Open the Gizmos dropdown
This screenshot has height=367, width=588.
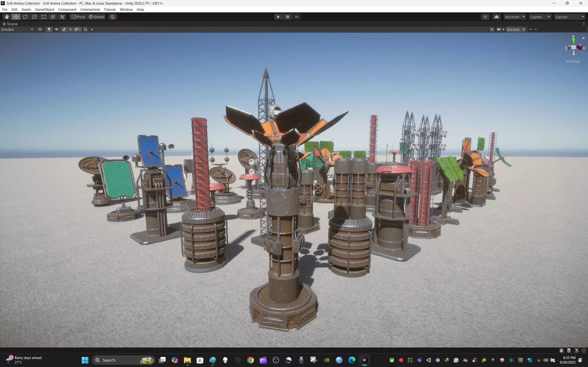point(516,29)
